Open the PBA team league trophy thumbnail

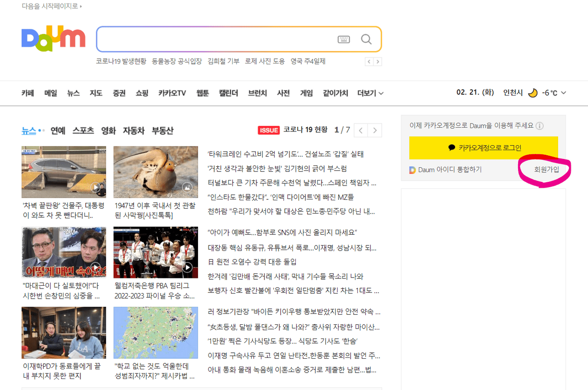coord(156,252)
